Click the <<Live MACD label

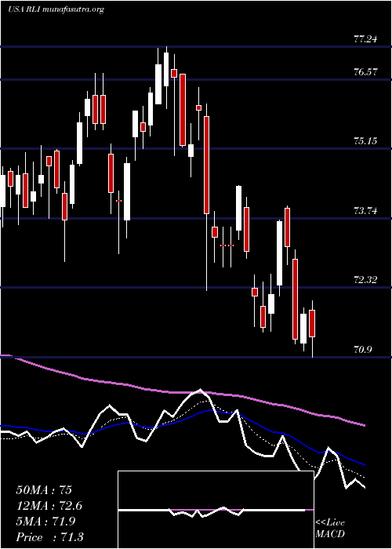(x=330, y=529)
